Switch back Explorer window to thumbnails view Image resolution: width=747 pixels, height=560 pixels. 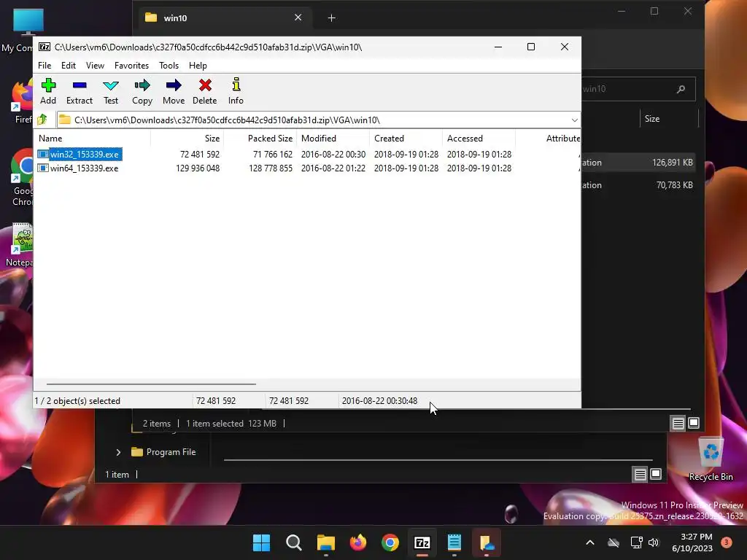click(x=656, y=474)
